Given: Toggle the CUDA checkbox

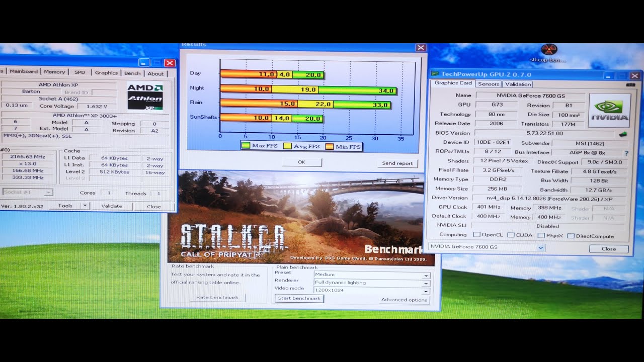Looking at the screenshot, I should 511,235.
